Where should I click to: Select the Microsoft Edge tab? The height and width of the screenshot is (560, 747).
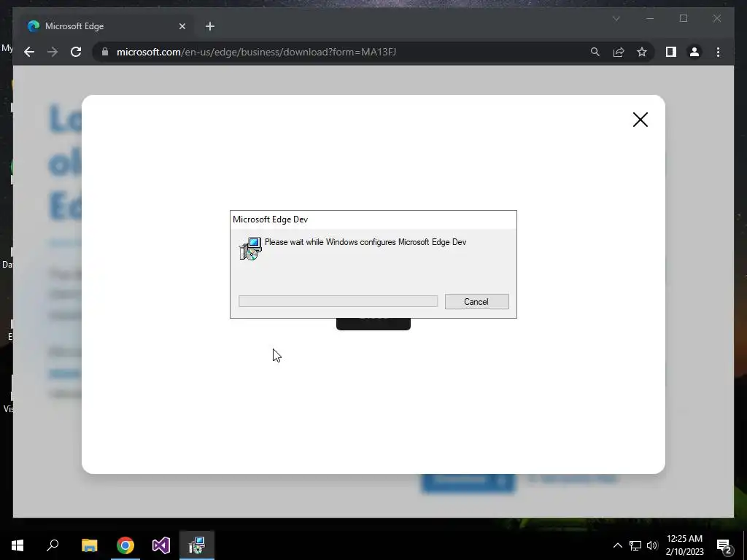coord(107,26)
